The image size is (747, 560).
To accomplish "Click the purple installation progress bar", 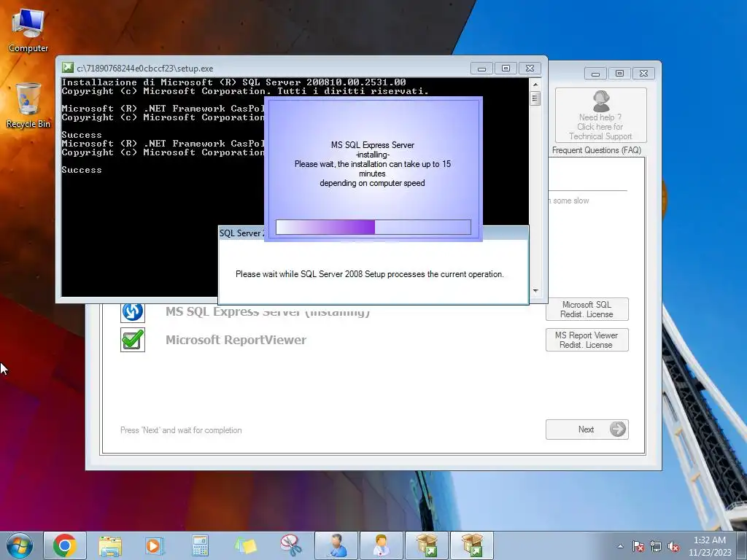I will [373, 227].
